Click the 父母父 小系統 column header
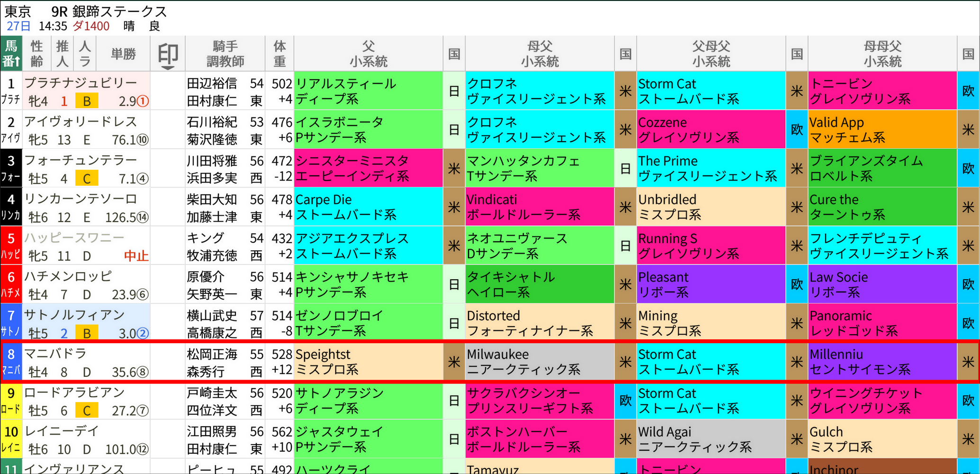980x474 pixels. click(x=711, y=54)
